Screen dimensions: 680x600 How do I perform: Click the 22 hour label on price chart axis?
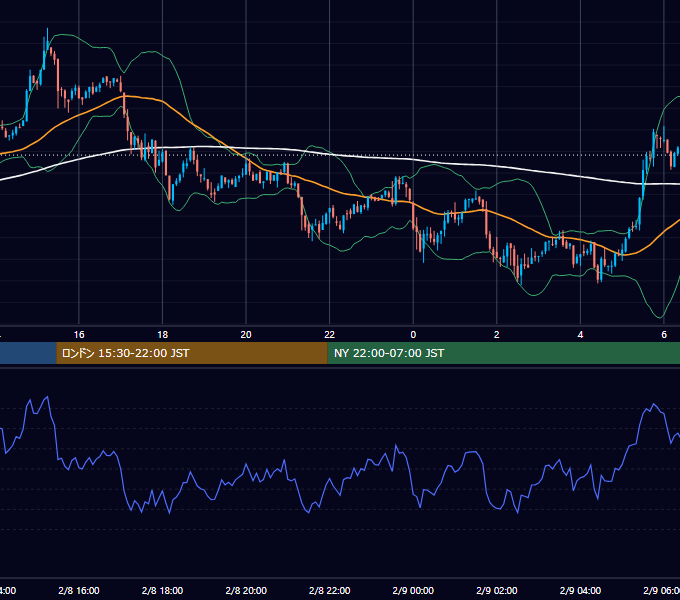point(330,334)
